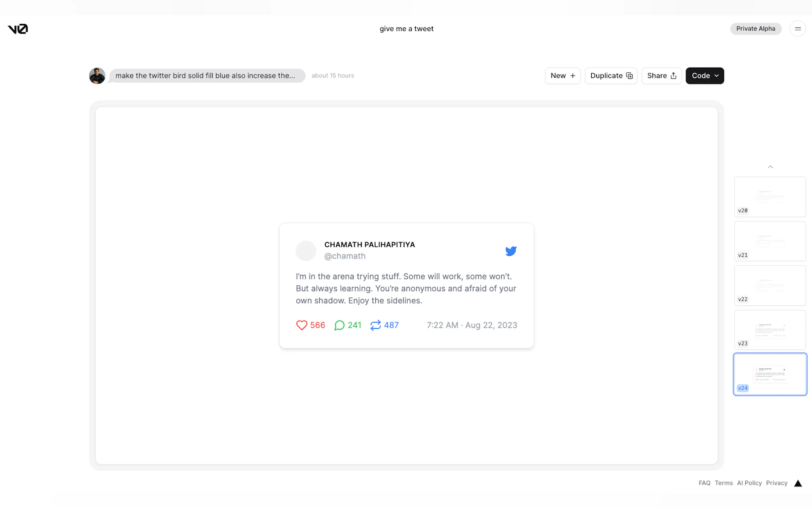Open the hamburger menu button
This screenshot has width=812, height=508.
click(x=798, y=29)
